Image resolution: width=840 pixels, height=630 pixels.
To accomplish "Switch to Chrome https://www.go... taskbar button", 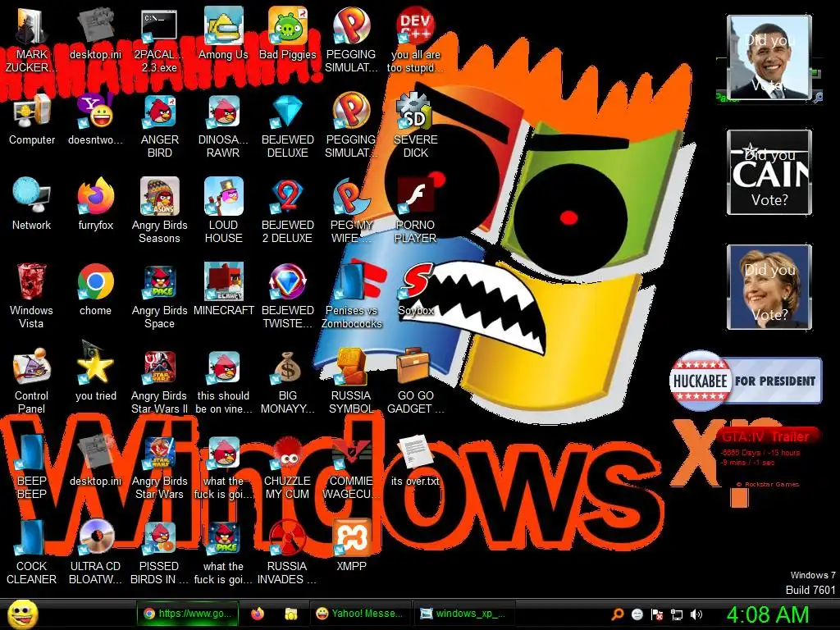I will pyautogui.click(x=186, y=614).
